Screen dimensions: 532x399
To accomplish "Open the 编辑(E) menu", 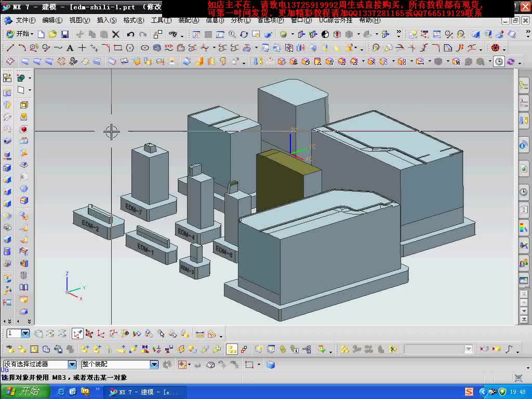I will (x=52, y=20).
